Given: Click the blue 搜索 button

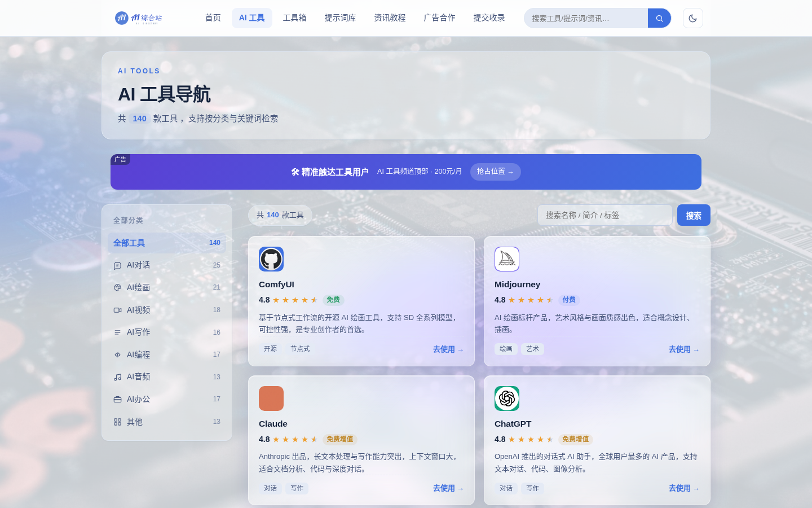Looking at the screenshot, I should tap(694, 215).
